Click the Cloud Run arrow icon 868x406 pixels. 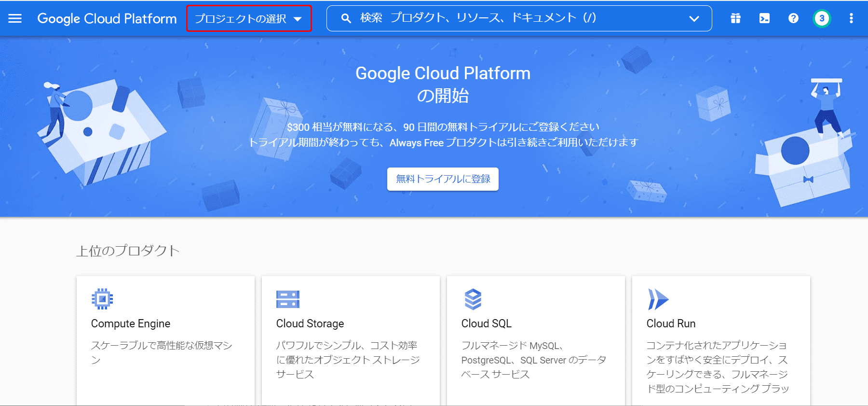(x=658, y=299)
